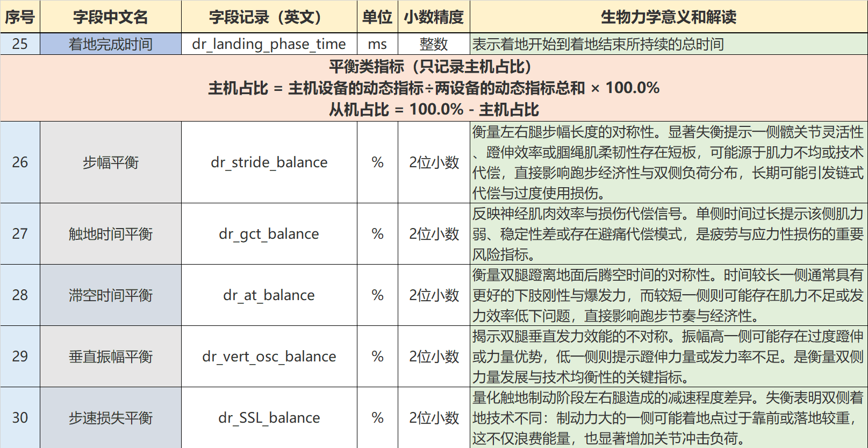Viewport: 868px width, 448px height.
Task: Select the '序号' header cell
Action: pyautogui.click(x=20, y=17)
